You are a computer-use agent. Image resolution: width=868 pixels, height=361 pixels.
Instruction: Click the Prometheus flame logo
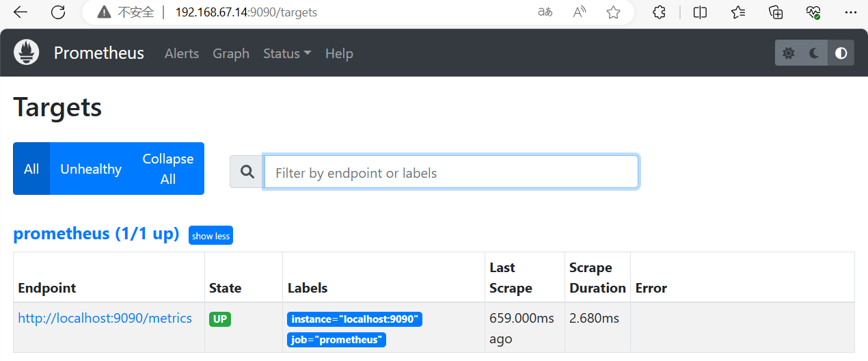pyautogui.click(x=27, y=53)
